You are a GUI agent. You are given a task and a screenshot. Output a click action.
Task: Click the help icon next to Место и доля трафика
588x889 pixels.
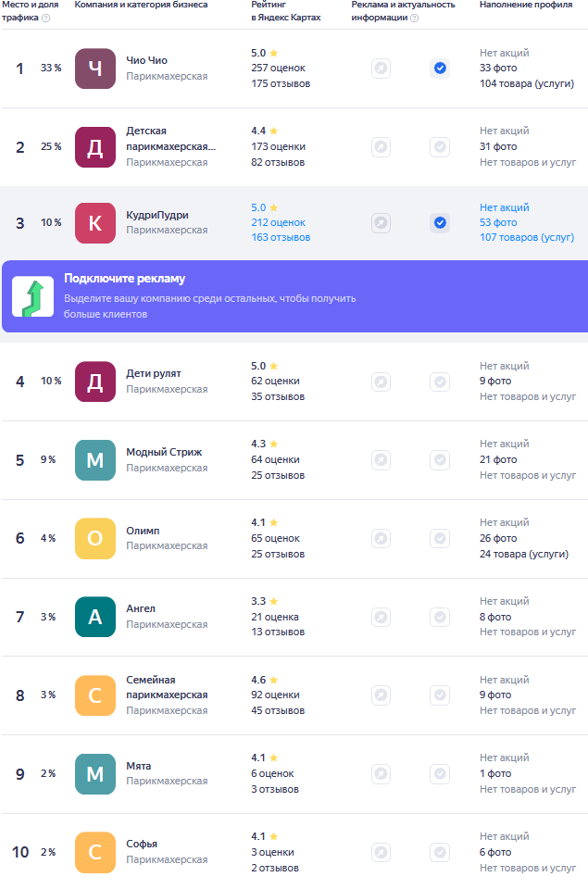tap(46, 18)
